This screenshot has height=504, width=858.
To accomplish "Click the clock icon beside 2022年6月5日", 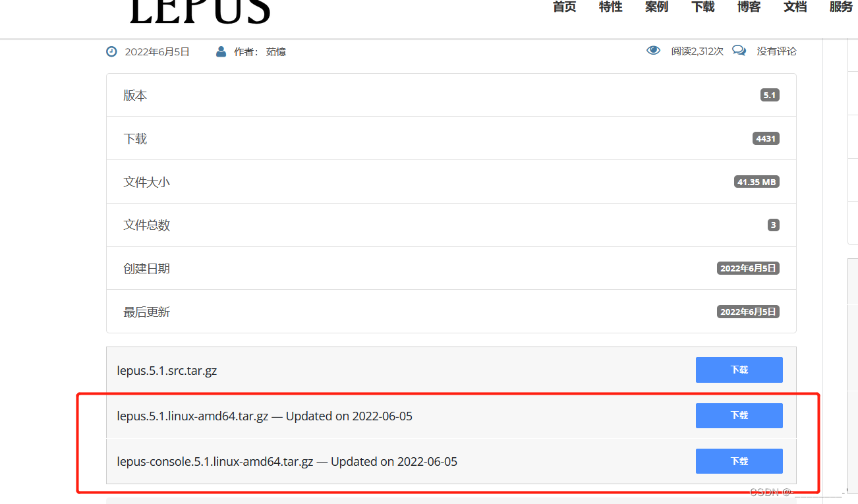I will point(112,51).
